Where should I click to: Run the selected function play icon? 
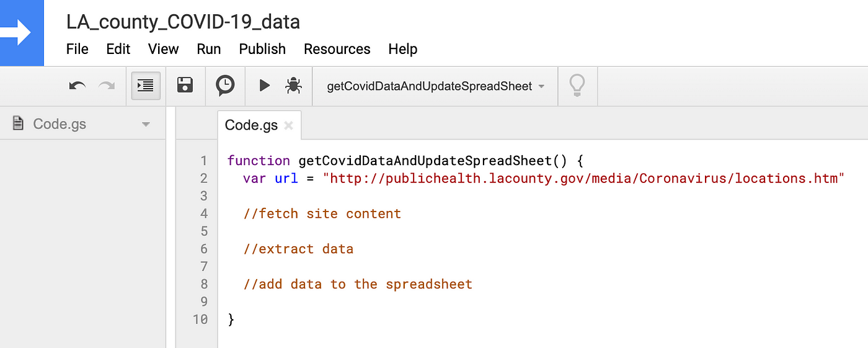pyautogui.click(x=265, y=86)
